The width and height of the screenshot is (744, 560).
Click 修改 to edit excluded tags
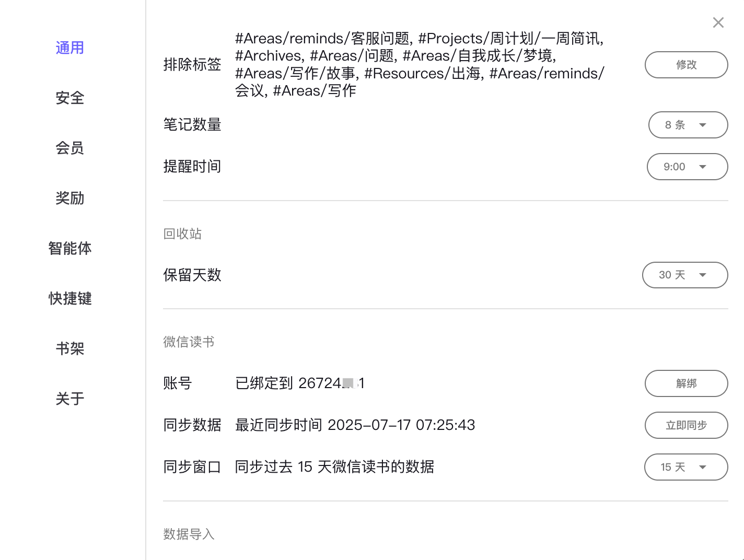tap(687, 65)
